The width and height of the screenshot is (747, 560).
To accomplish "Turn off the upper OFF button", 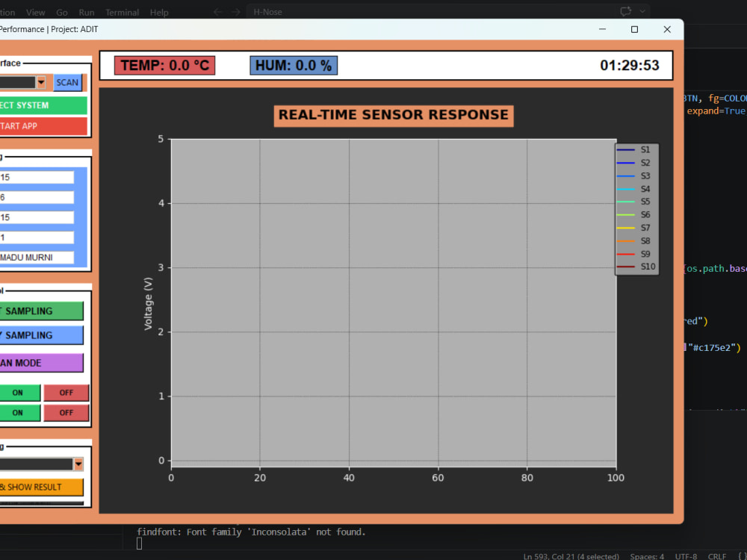I will (x=66, y=393).
